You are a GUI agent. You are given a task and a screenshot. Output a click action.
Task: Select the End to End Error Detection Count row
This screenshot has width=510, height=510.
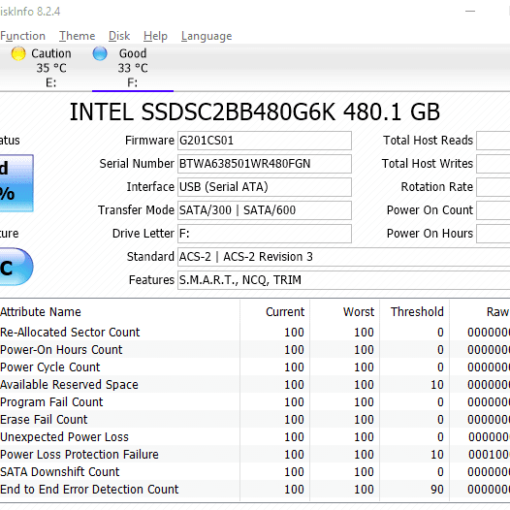coord(255,489)
